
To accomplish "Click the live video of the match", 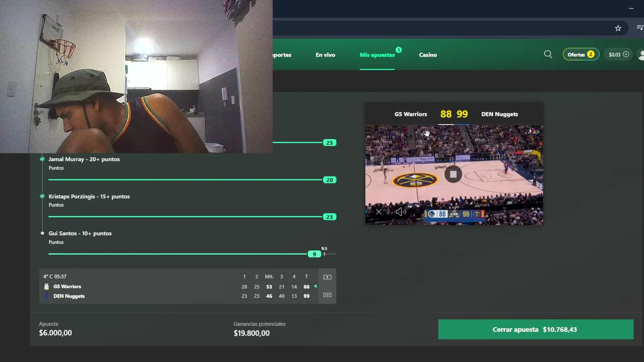I will (454, 174).
